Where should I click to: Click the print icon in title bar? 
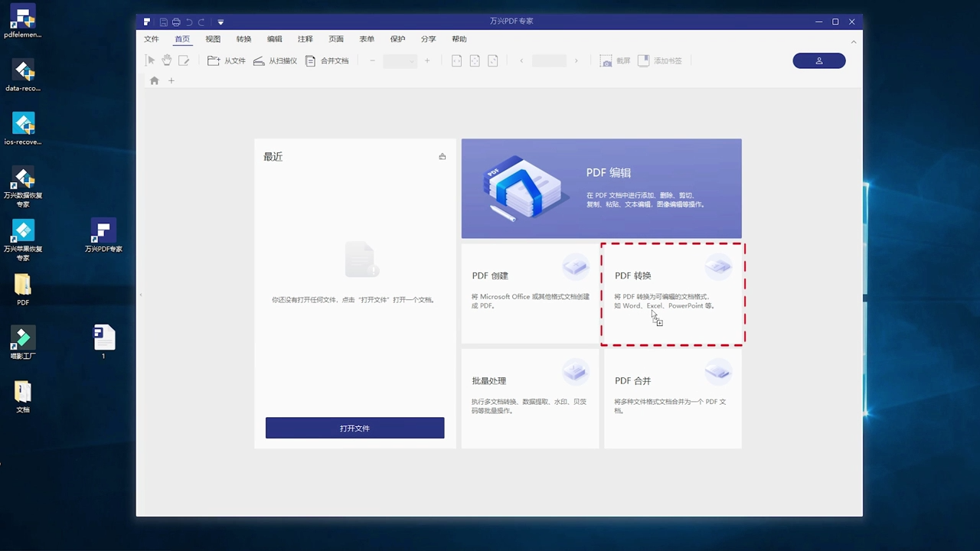[x=176, y=22]
